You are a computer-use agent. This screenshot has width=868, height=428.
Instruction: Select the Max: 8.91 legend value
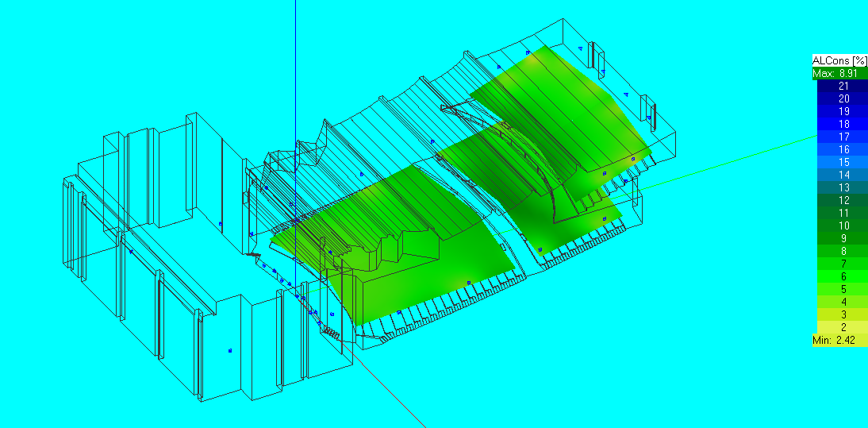pyautogui.click(x=839, y=73)
